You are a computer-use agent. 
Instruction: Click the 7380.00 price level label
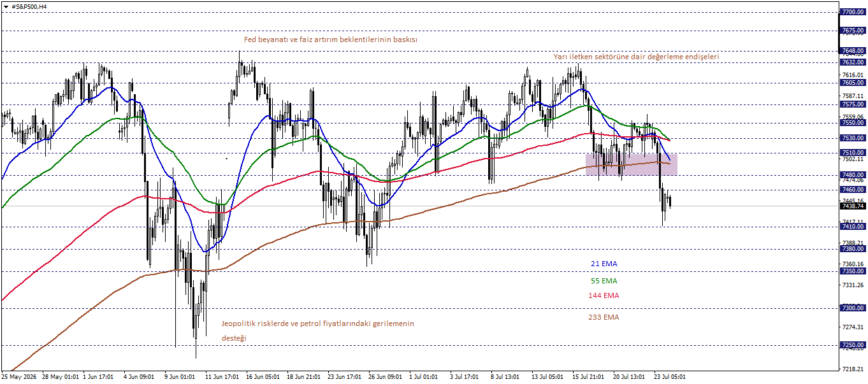(x=853, y=250)
